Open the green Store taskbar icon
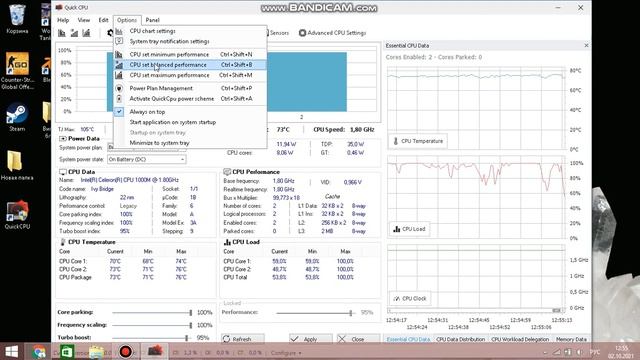640x360 pixels. tap(67, 352)
